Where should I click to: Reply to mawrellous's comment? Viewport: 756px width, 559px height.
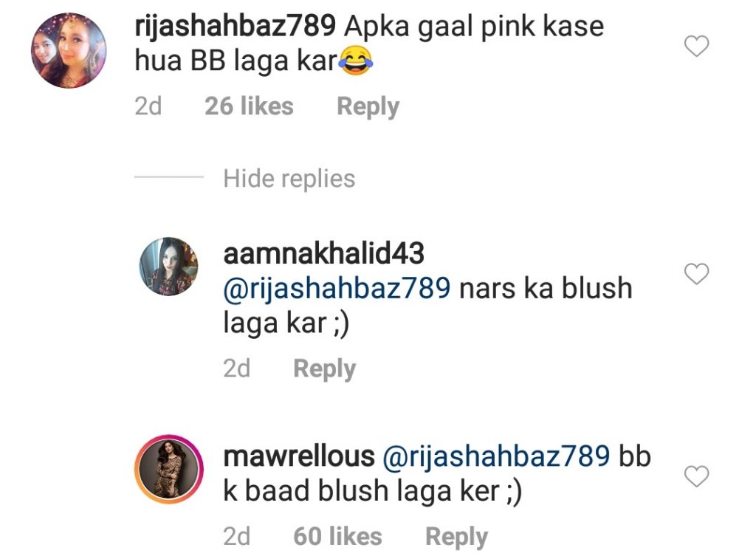(456, 537)
